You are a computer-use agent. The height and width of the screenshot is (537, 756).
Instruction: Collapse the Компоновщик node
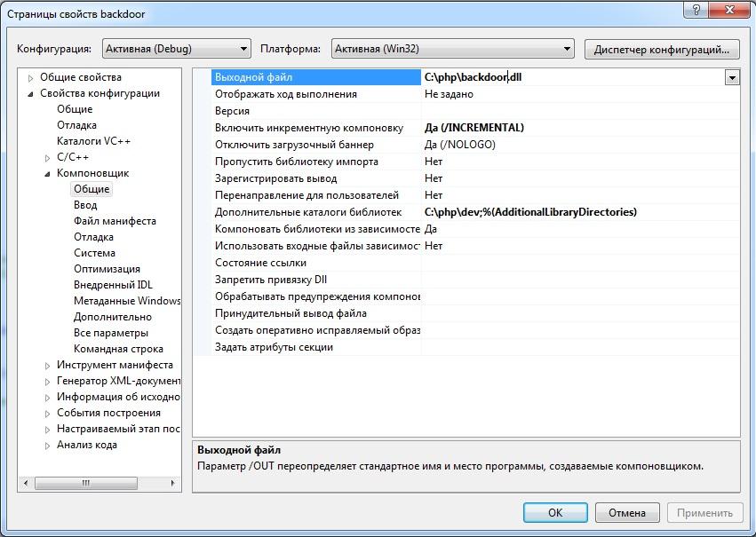(x=47, y=173)
